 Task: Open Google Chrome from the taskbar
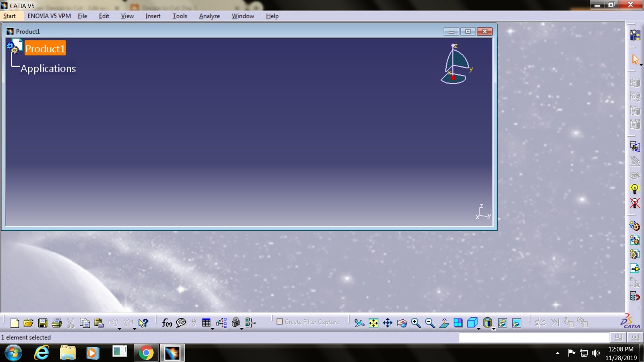coord(145,353)
